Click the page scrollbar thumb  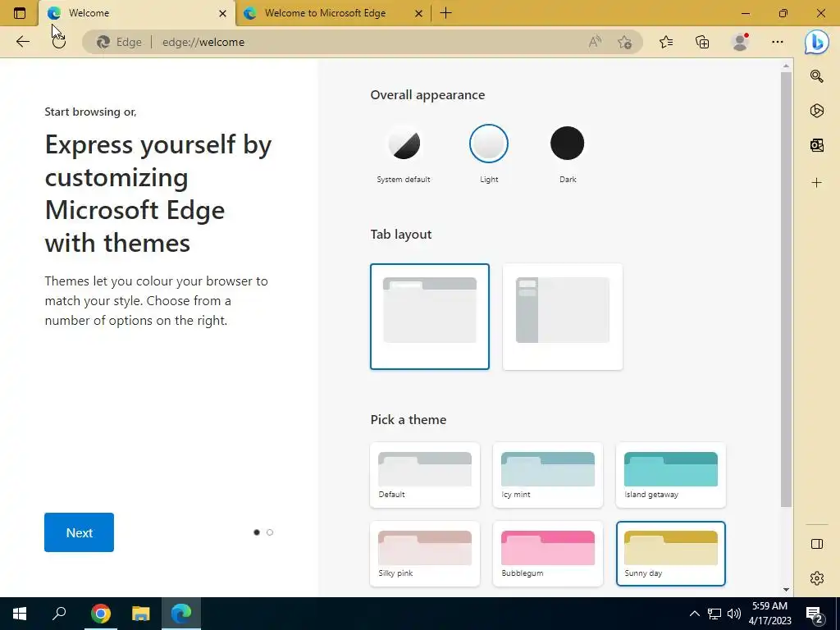tap(786, 290)
